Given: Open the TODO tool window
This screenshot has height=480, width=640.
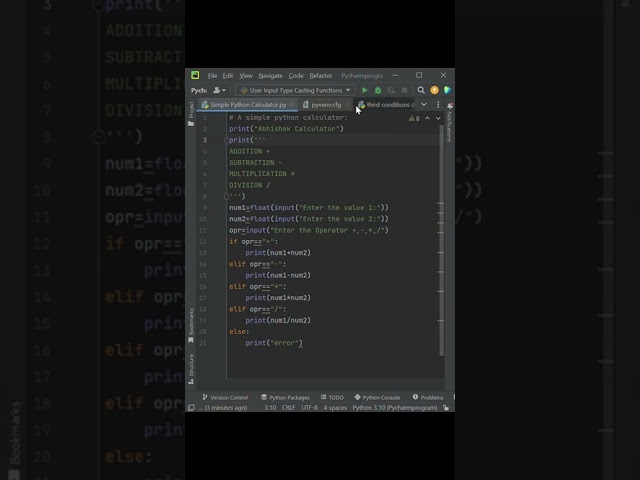Looking at the screenshot, I should tap(332, 397).
